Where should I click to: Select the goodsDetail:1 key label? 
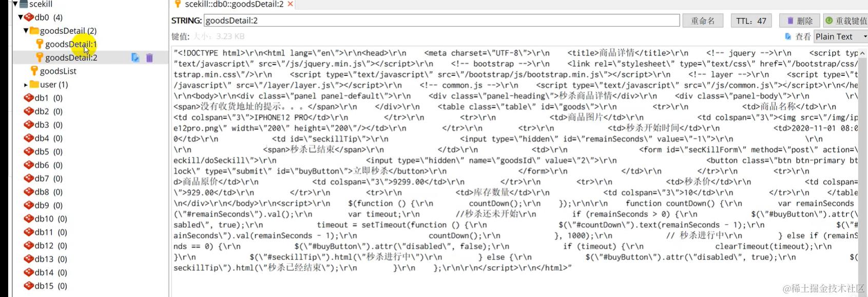71,44
